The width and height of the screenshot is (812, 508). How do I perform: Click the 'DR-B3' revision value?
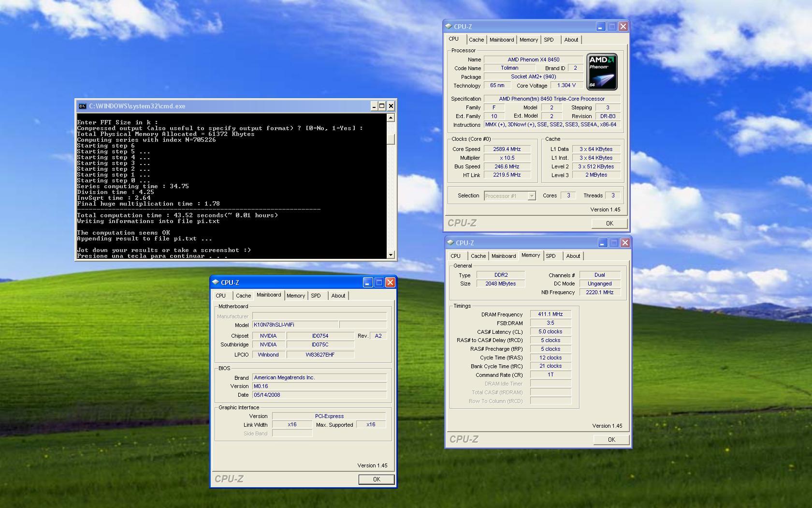608,116
